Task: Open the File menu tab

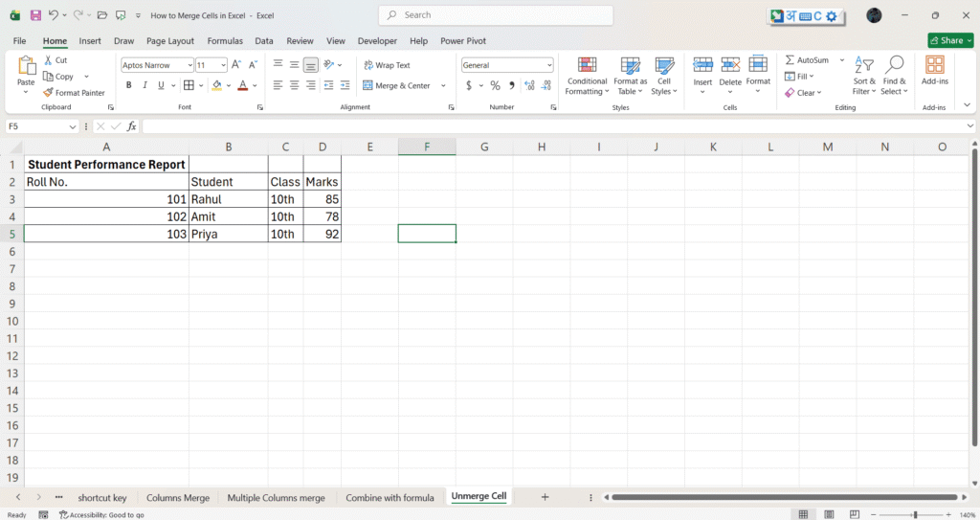Action: click(19, 40)
